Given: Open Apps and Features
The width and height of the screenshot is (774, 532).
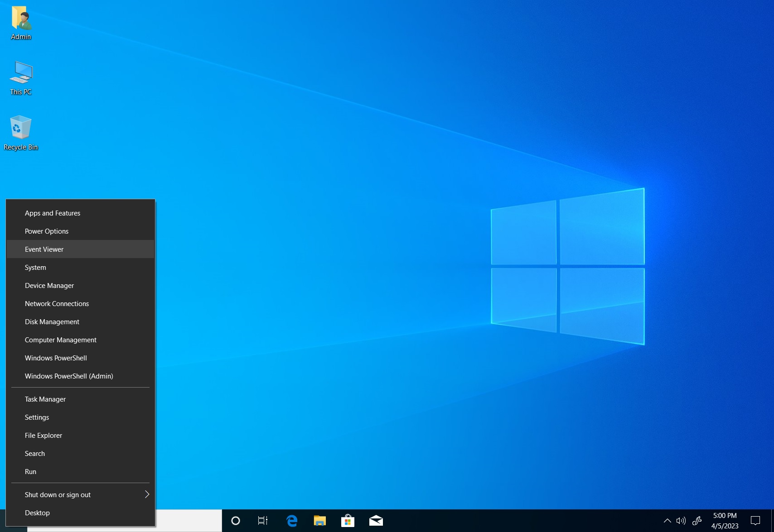Looking at the screenshot, I should [81, 213].
